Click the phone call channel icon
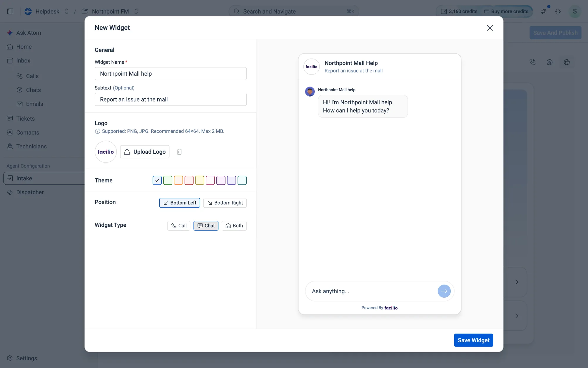This screenshot has height=368, width=588. click(532, 62)
